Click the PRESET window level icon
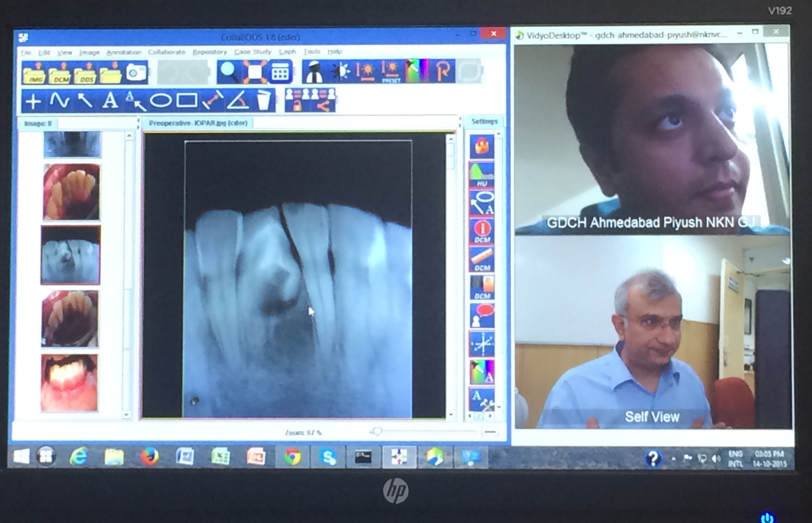812x523 pixels. [x=391, y=72]
